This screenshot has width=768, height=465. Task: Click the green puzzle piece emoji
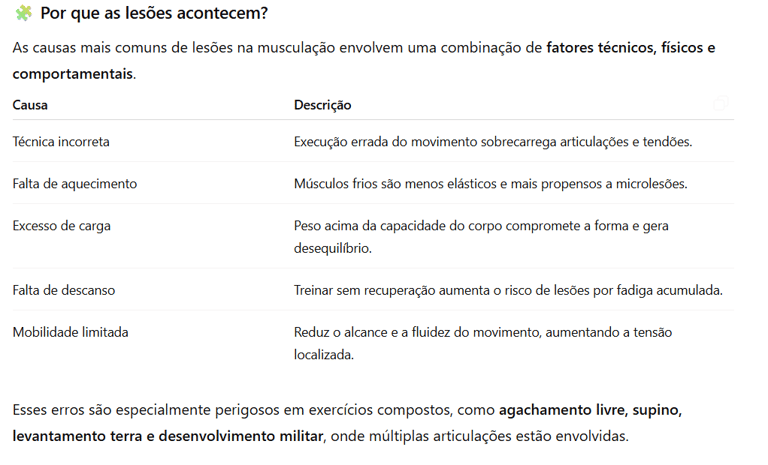tap(23, 13)
